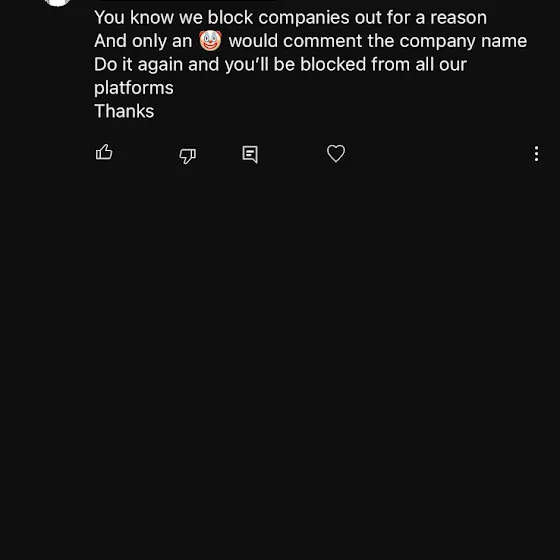This screenshot has height=560, width=560.
Task: Like the comment with thumbs up
Action: click(104, 152)
